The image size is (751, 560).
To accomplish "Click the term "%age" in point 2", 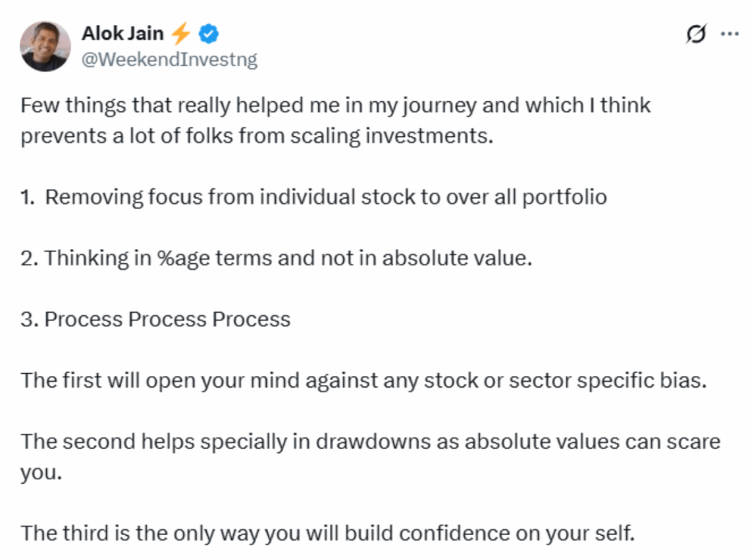I will pyautogui.click(x=183, y=259).
